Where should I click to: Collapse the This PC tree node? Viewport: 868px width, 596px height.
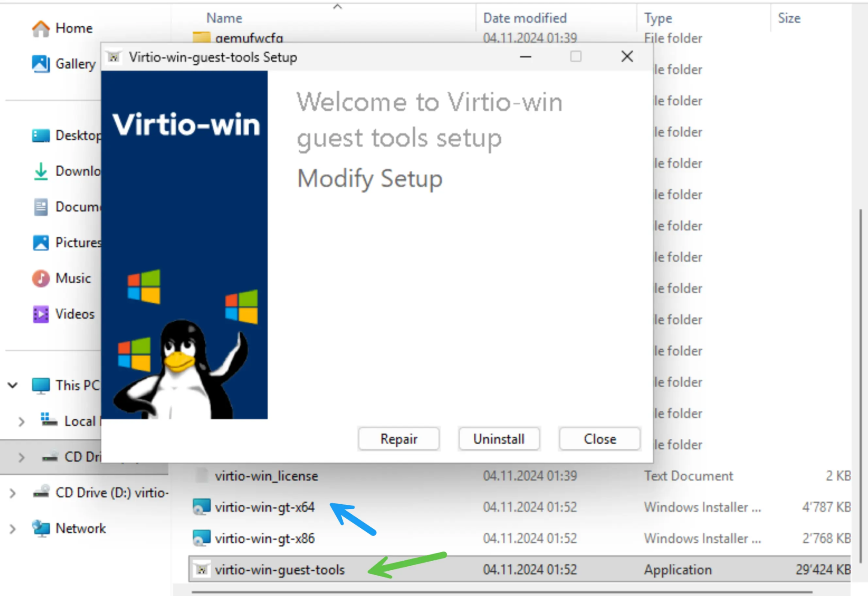(13, 385)
